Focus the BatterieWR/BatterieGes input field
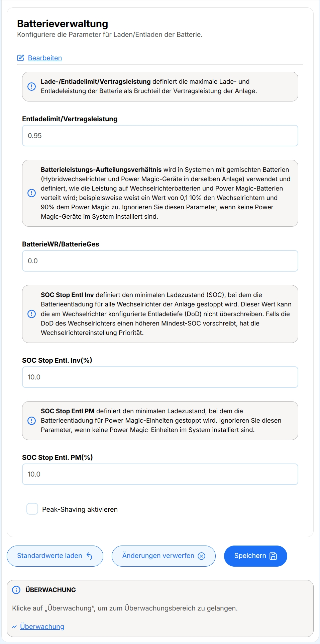320x644 pixels. click(160, 261)
